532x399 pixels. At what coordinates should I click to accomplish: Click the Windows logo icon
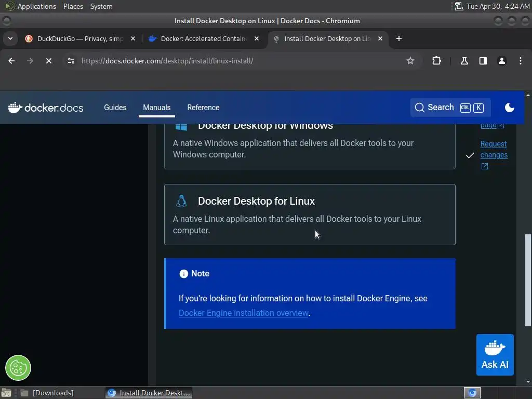(181, 127)
